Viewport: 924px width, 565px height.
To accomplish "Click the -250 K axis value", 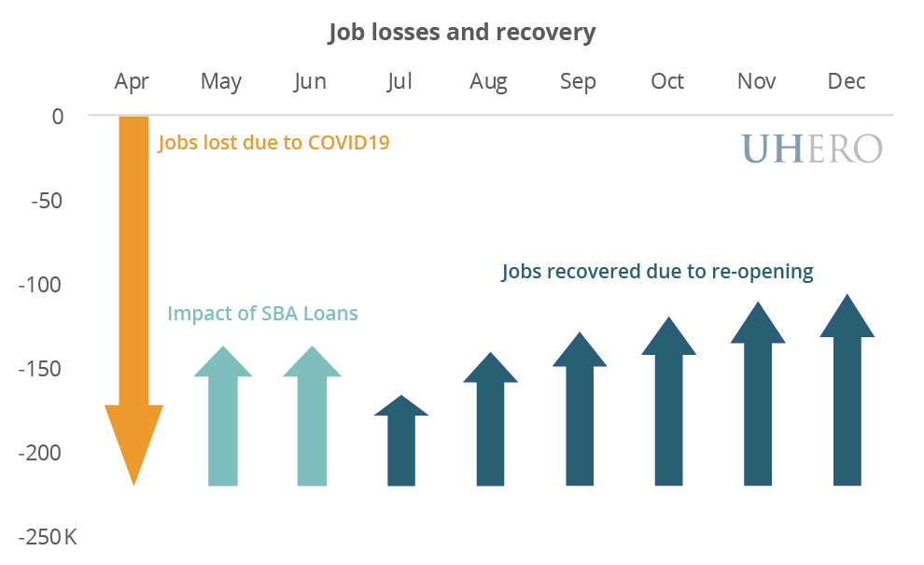I will pos(45,537).
